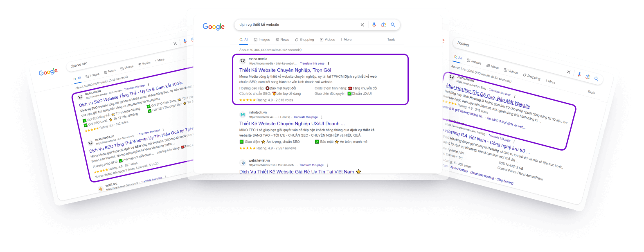Screen dimensions: 644x252
Task: Switch to the Videos tab in the SEO window
Action: (x=127, y=67)
